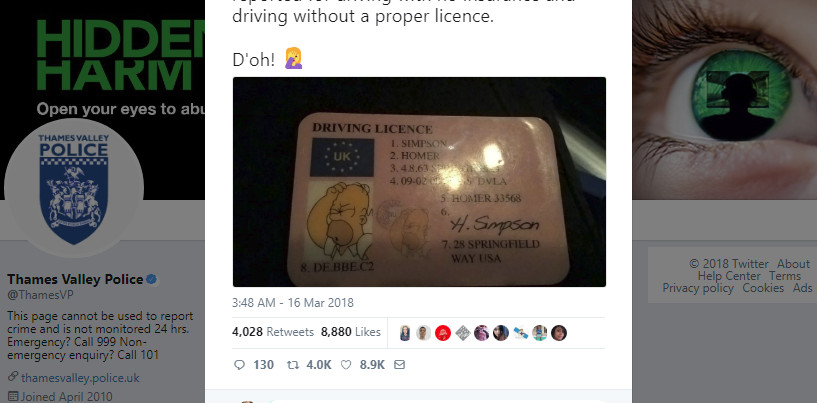817x403 pixels.
Task: Open the 3:48 AM - 16 Mar 2018 timestamp
Action: 293,302
